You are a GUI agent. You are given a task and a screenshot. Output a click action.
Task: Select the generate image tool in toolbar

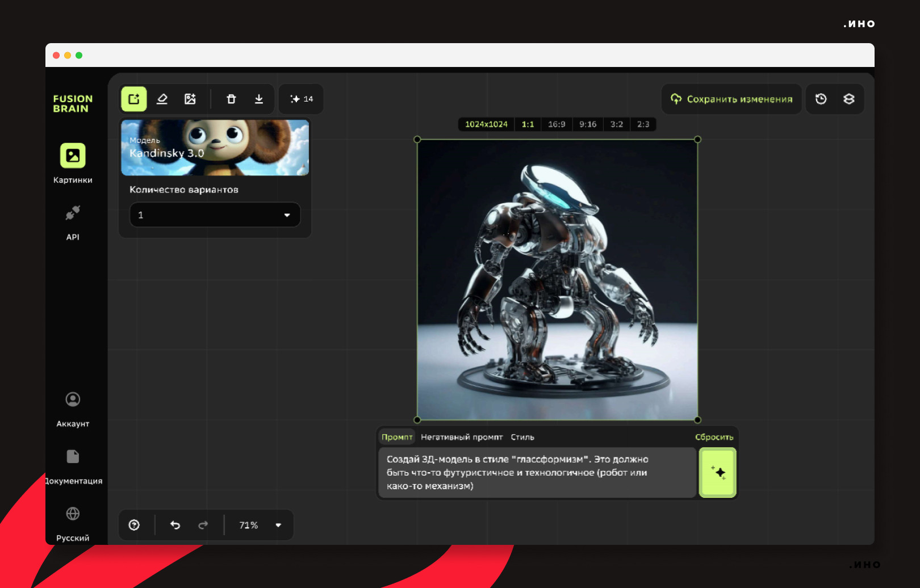tap(134, 99)
